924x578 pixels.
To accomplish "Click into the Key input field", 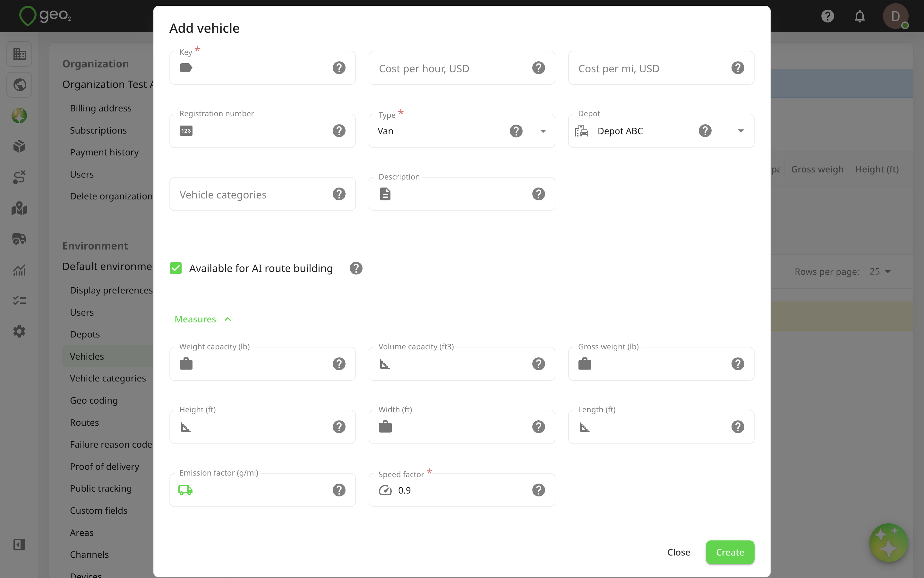I will pyautogui.click(x=262, y=68).
